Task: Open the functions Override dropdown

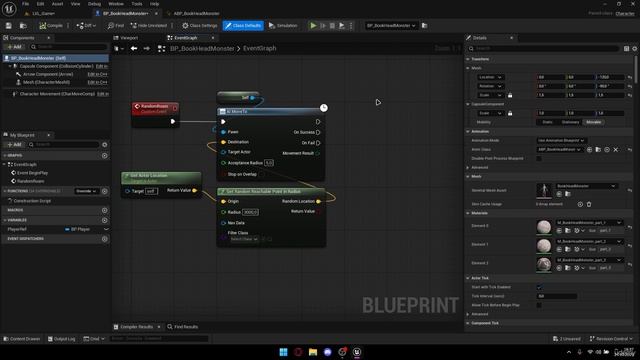Action: 86,191
